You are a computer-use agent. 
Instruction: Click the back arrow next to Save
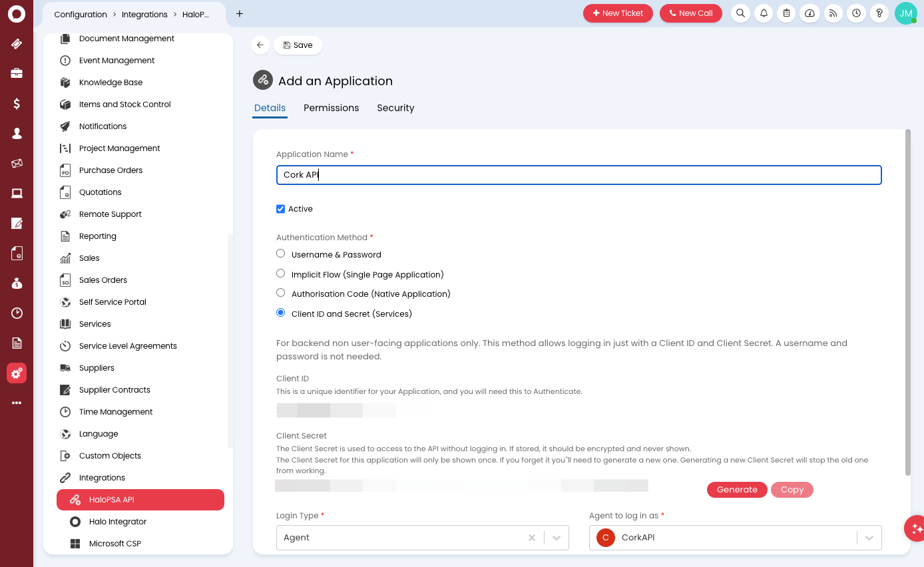point(260,45)
